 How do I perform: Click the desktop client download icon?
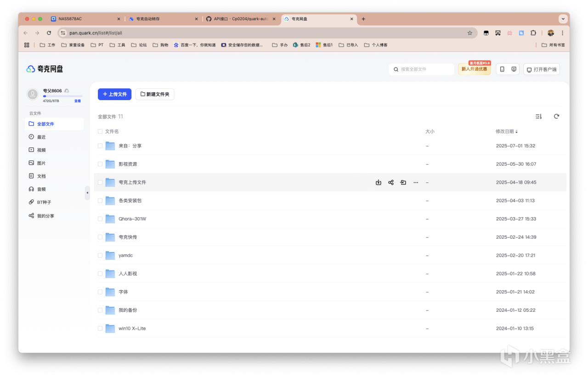(514, 69)
